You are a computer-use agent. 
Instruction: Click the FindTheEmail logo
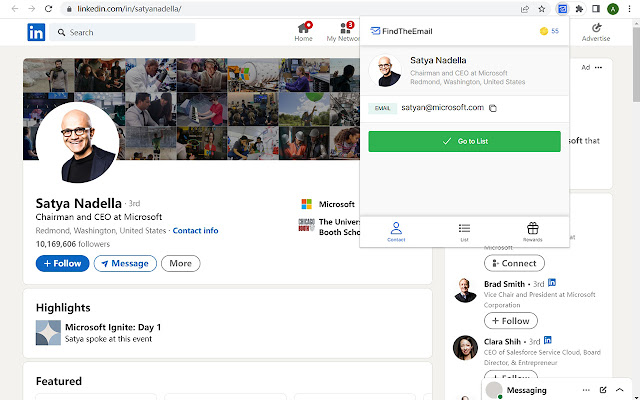click(401, 31)
